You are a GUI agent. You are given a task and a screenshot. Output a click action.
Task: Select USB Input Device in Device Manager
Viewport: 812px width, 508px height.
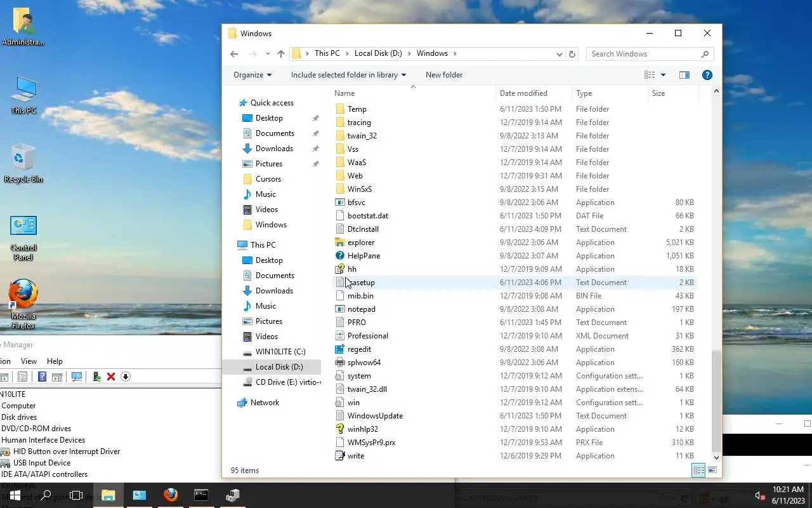41,463
